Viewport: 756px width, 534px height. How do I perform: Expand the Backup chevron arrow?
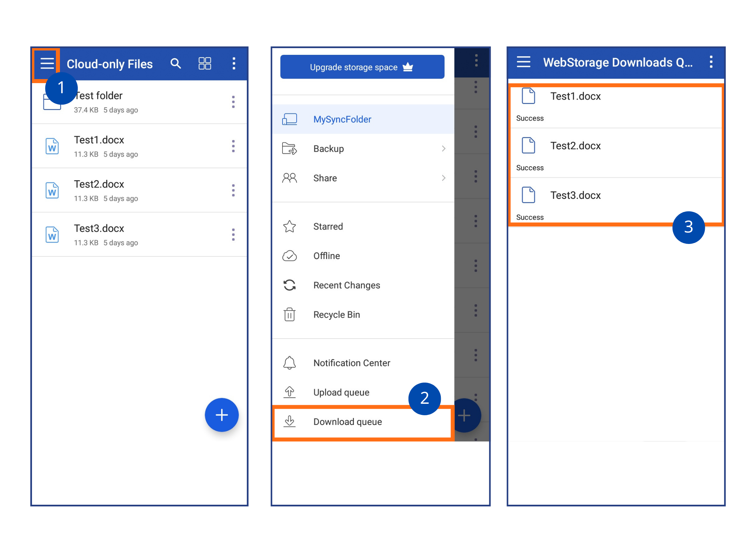[443, 148]
